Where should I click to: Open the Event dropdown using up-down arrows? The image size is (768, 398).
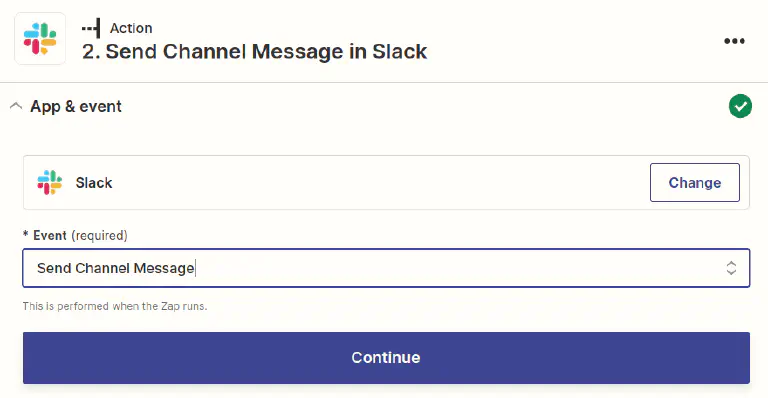click(x=731, y=268)
